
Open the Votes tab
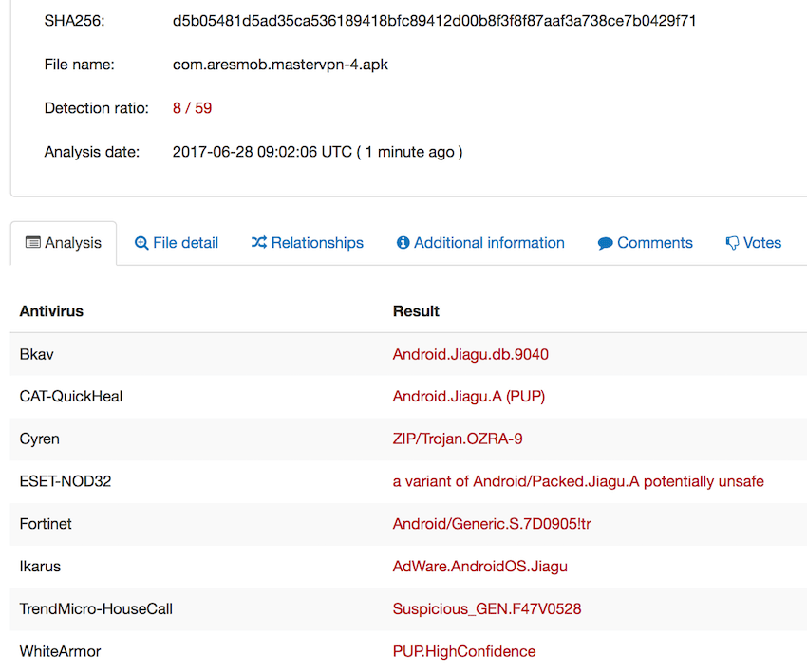[x=754, y=243]
